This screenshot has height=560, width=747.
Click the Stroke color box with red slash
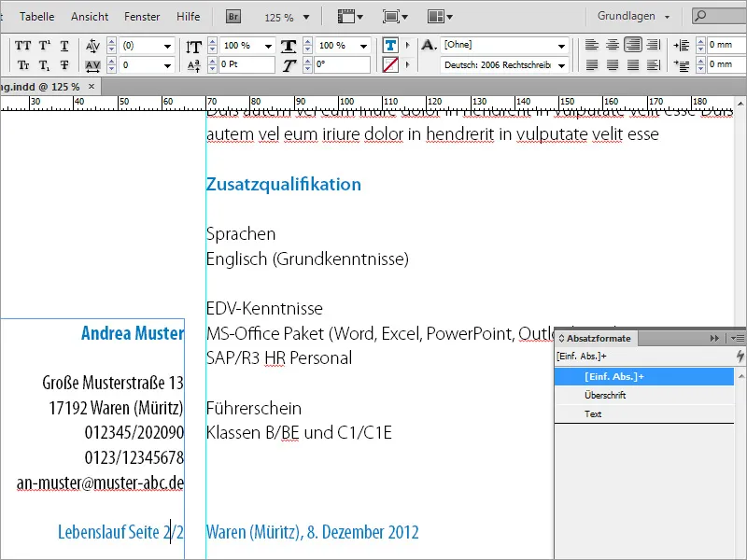(x=390, y=64)
